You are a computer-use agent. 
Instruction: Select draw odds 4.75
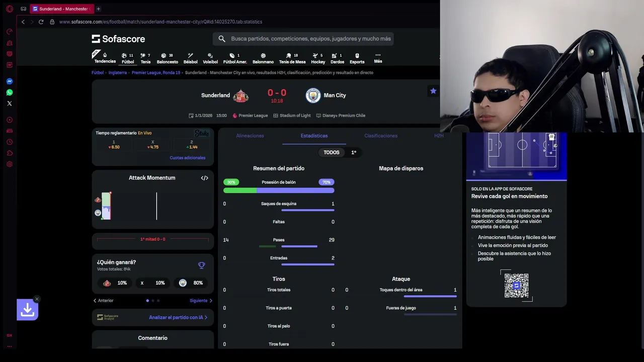pos(153,145)
